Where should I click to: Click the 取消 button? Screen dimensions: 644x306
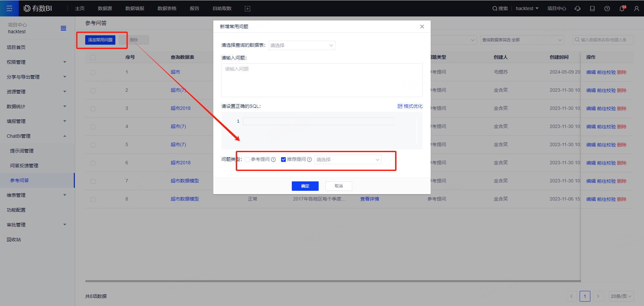point(338,186)
